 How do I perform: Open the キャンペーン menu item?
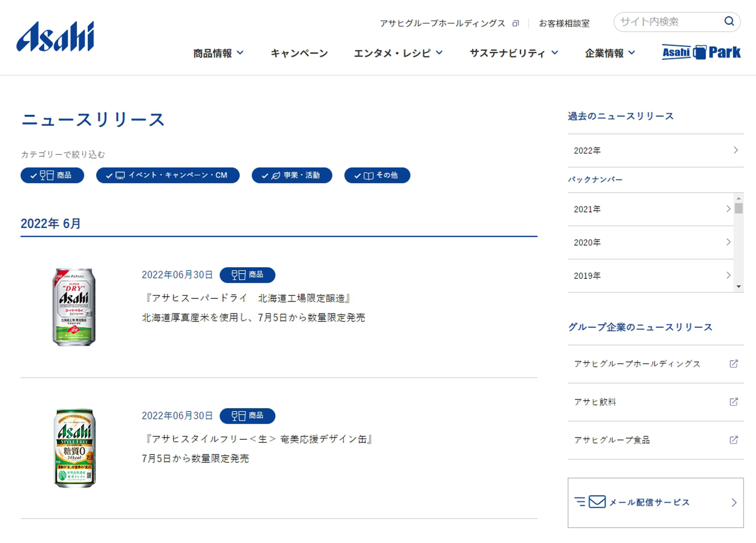point(299,53)
